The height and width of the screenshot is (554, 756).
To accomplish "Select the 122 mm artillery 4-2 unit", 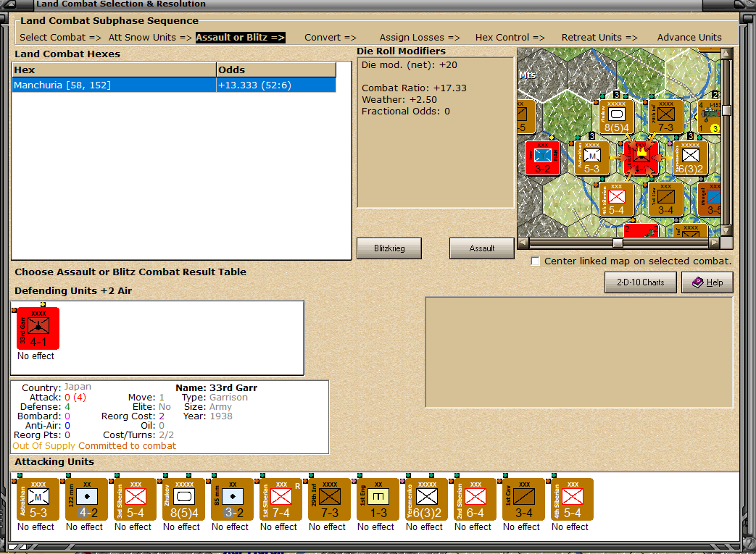I will [x=87, y=499].
